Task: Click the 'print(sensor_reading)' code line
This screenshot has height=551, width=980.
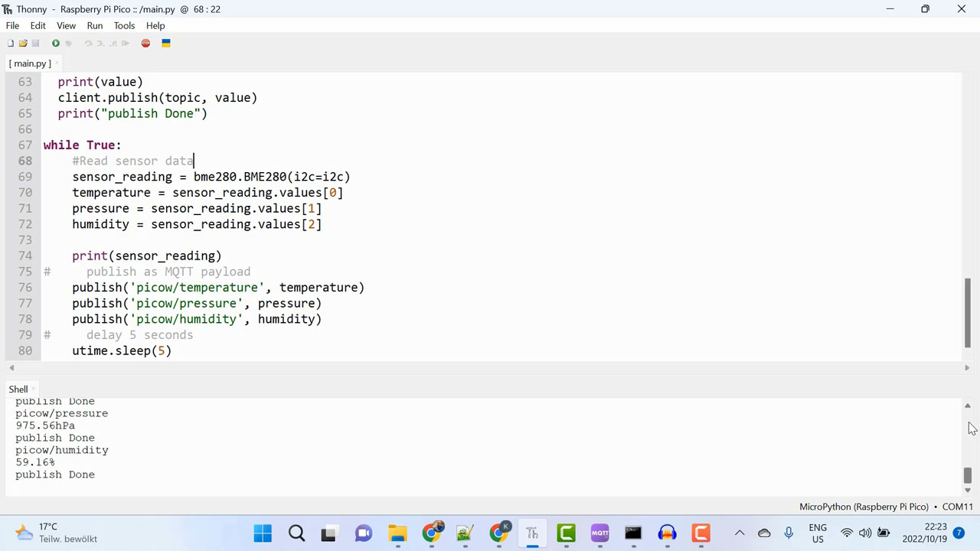Action: 147,256
